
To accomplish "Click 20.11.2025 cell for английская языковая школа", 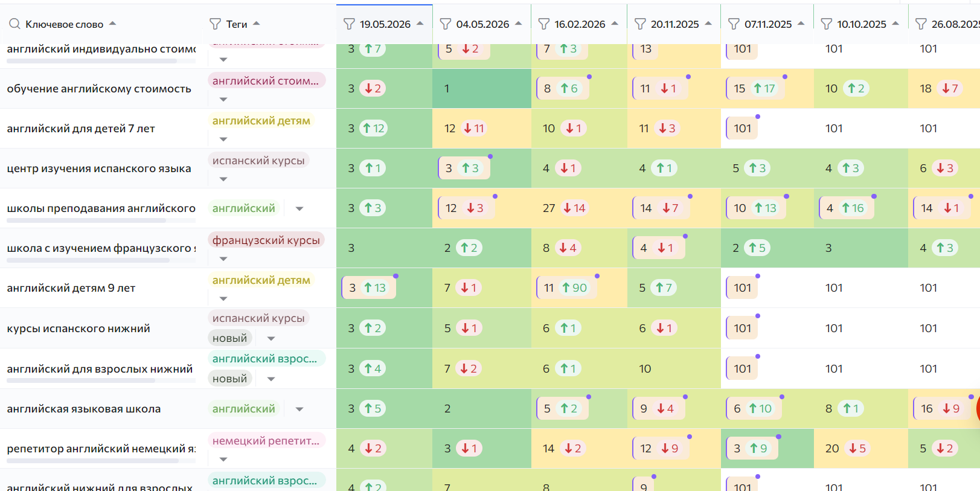I will coord(674,409).
